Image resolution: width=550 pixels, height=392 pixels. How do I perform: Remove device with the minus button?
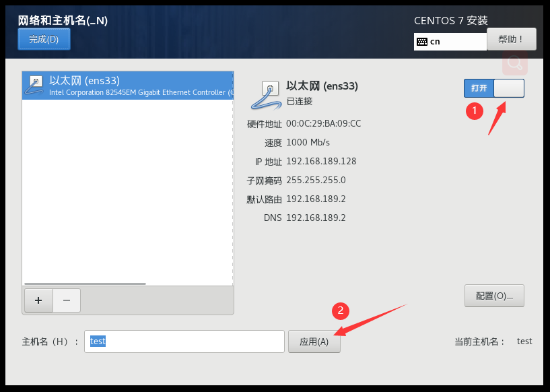coord(67,300)
